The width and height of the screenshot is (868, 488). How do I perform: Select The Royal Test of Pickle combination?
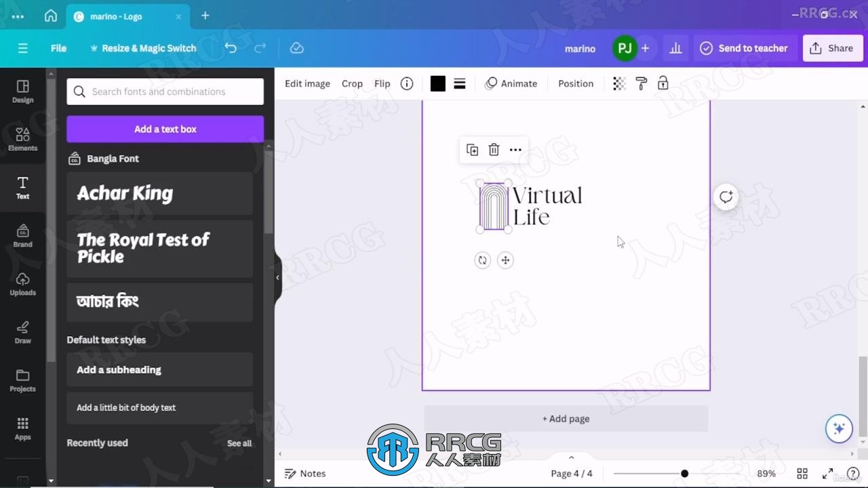point(160,249)
